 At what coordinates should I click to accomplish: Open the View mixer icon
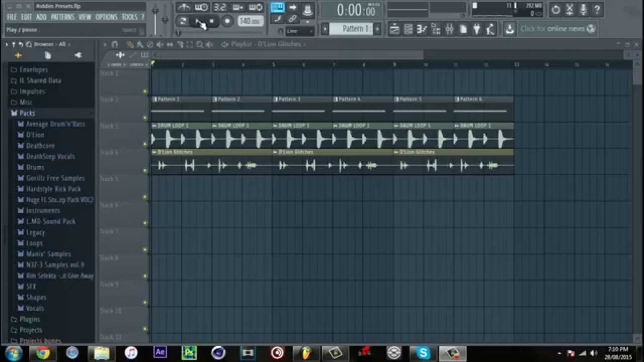pos(449,29)
